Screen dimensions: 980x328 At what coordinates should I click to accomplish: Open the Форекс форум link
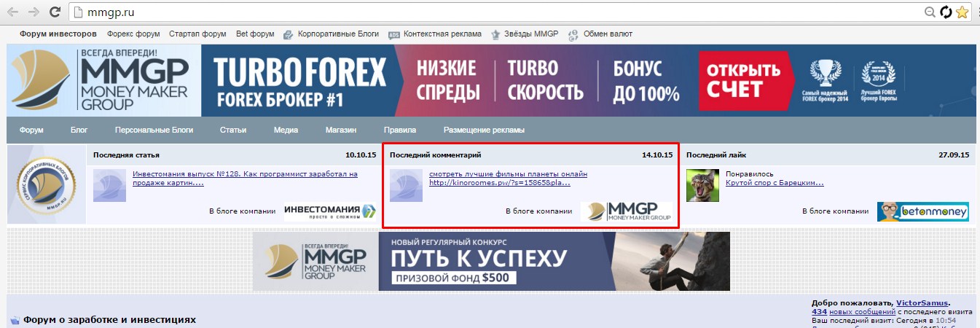pos(133,34)
